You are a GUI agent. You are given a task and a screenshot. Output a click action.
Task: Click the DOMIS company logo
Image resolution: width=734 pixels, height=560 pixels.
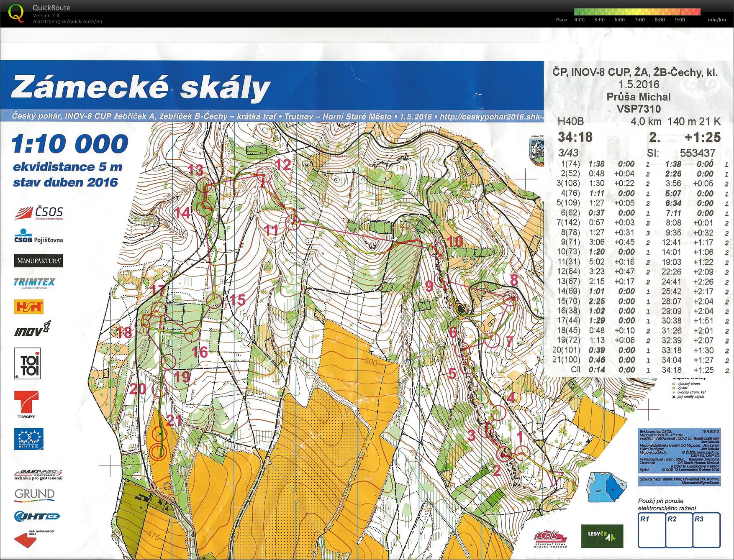pyautogui.click(x=550, y=539)
